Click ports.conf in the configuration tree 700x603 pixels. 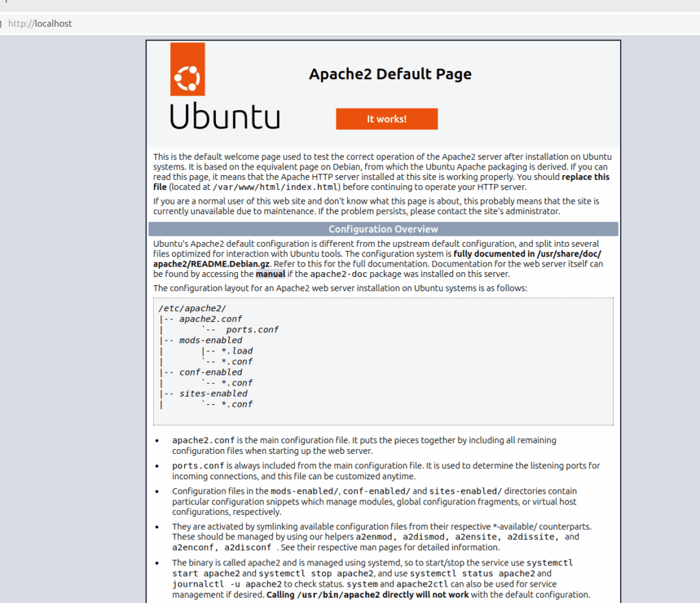pos(252,330)
